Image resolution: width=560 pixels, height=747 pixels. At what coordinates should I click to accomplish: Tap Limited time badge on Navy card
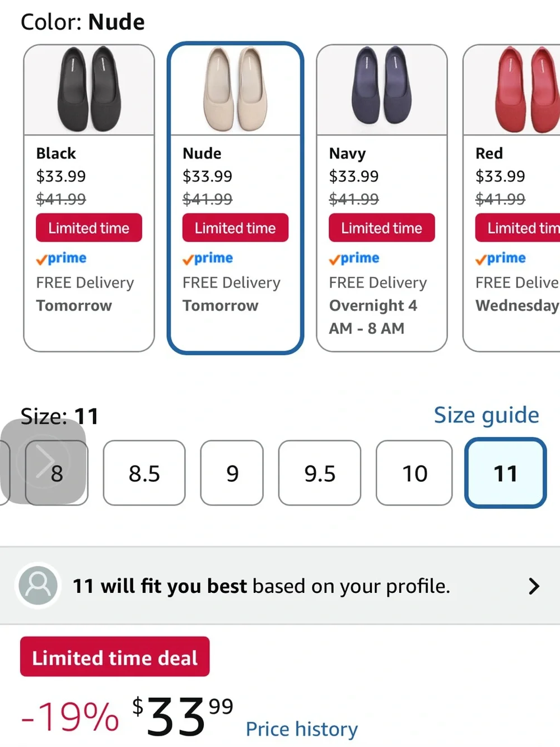[x=382, y=228]
